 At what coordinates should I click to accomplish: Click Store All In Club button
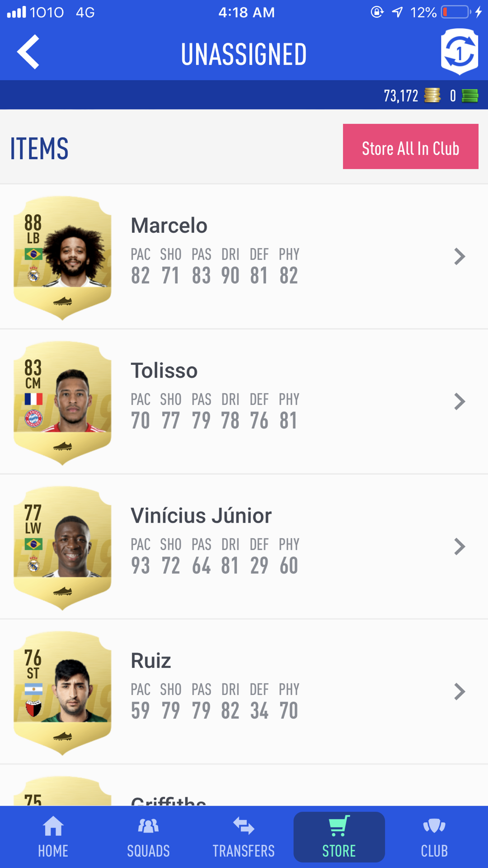click(x=410, y=146)
